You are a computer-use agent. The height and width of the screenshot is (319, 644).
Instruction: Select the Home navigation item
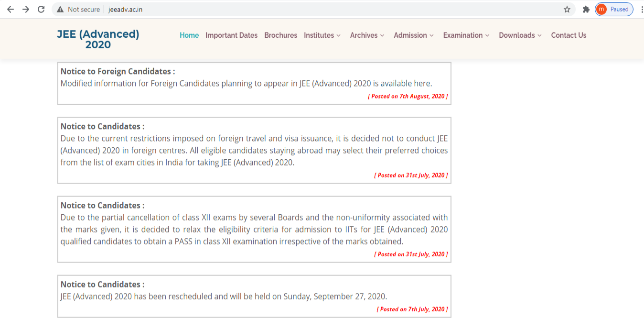189,35
